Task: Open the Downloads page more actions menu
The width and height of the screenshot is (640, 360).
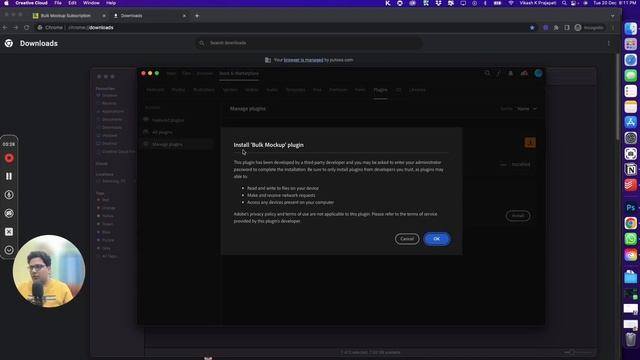Action: (x=609, y=43)
